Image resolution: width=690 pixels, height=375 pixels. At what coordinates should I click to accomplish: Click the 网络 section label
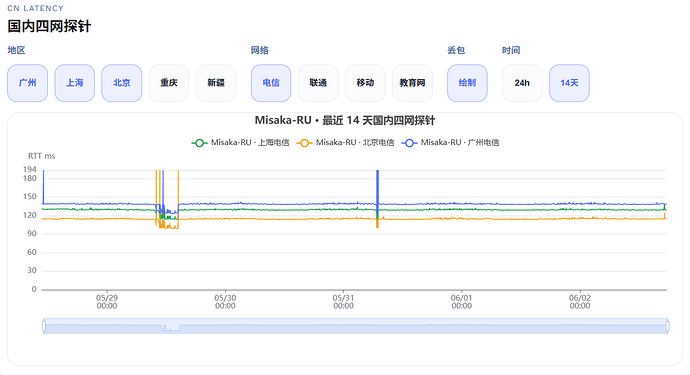click(260, 50)
